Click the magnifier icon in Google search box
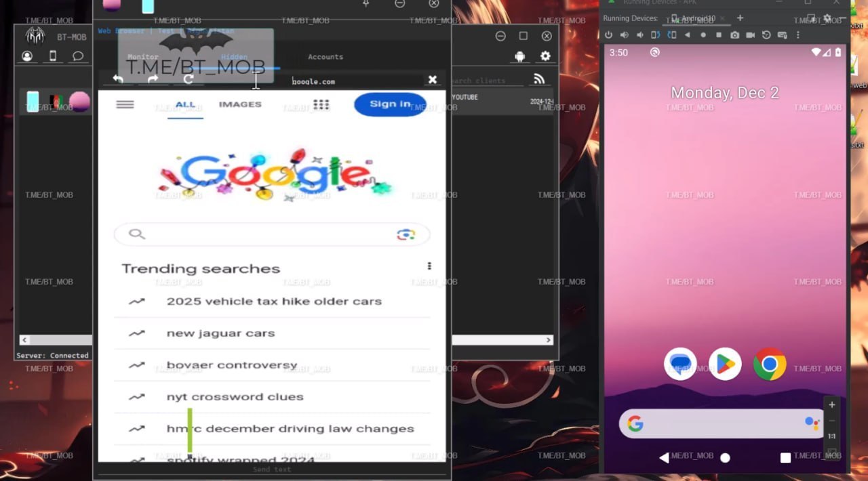 (x=137, y=234)
